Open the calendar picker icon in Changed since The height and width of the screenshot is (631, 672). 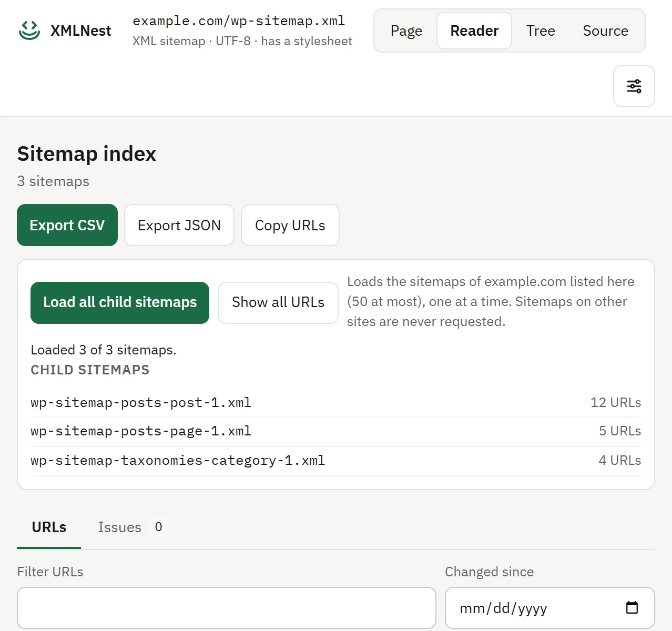tap(632, 608)
